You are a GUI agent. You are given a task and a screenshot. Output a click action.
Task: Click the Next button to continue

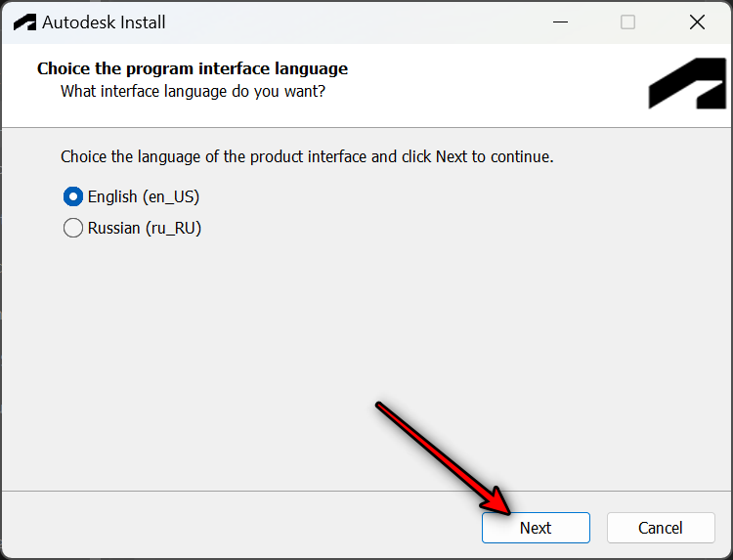pyautogui.click(x=536, y=528)
